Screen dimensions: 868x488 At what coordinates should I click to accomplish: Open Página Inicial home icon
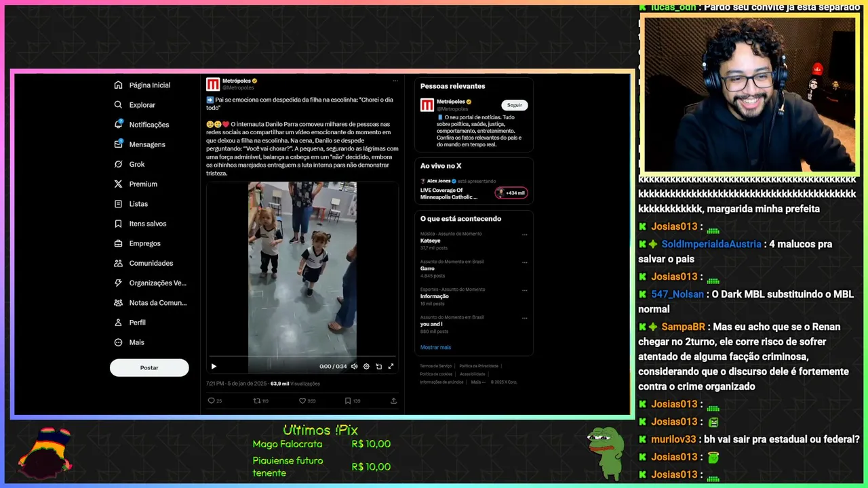pyautogui.click(x=119, y=85)
